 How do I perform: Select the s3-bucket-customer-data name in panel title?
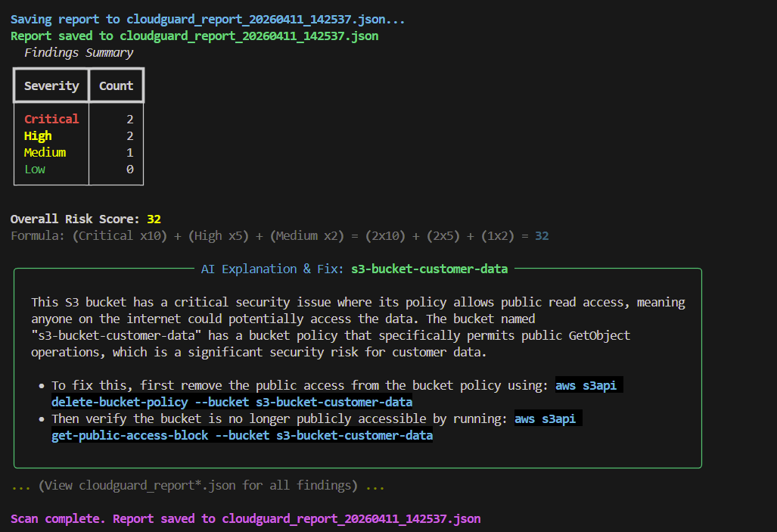point(429,269)
